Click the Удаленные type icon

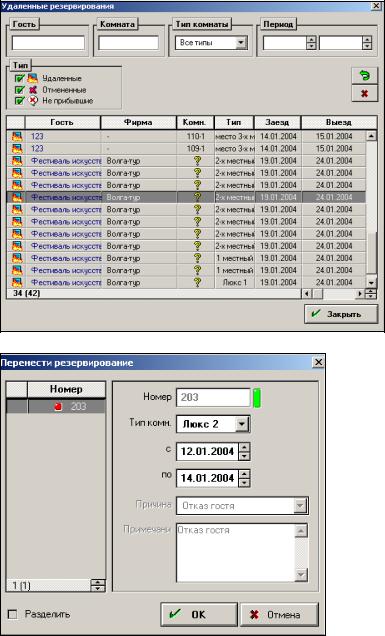point(33,78)
